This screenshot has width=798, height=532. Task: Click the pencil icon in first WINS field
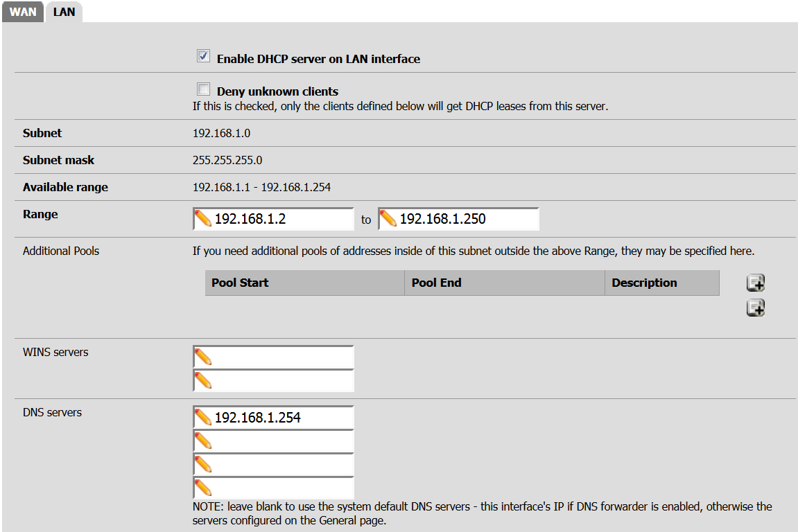point(203,357)
